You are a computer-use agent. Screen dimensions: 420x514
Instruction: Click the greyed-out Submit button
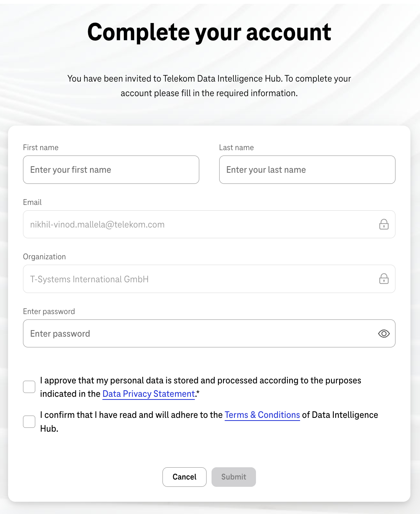[234, 477]
